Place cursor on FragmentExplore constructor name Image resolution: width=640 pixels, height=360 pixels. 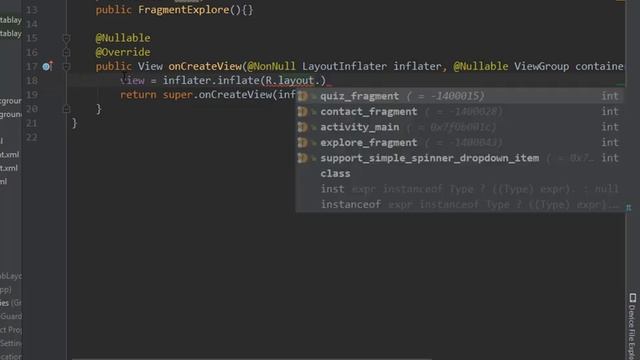coord(184,10)
